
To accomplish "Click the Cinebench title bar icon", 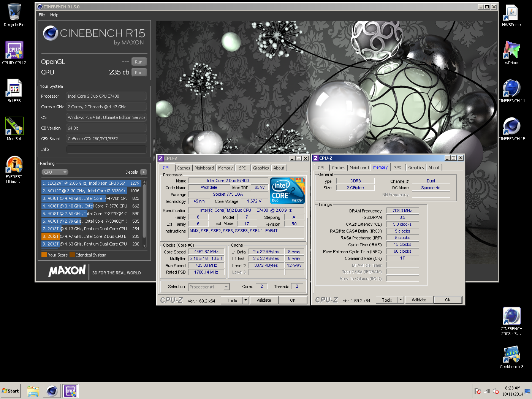I will [40, 7].
